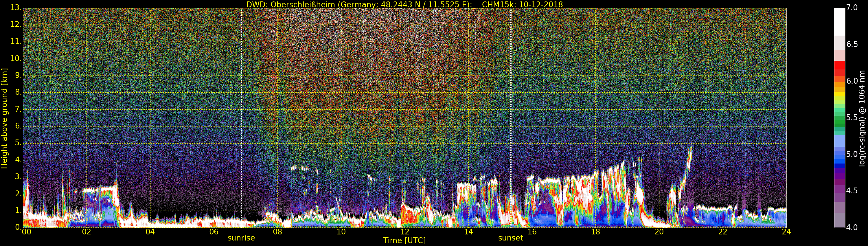Click the "4.5" colorbar tick label

pos(852,191)
